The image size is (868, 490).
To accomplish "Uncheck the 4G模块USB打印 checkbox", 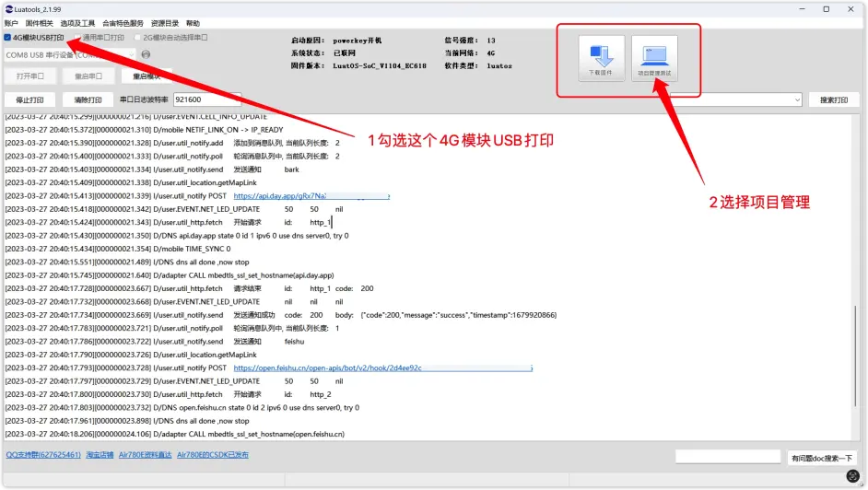I will [8, 38].
